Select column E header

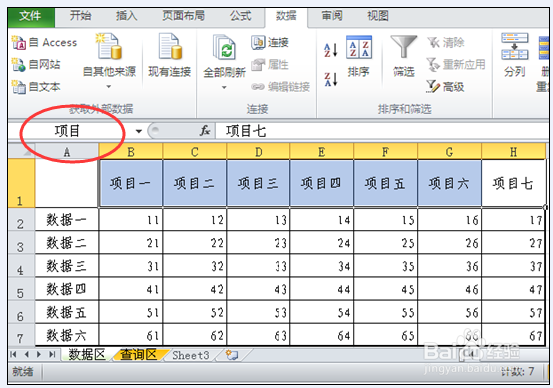(322, 152)
